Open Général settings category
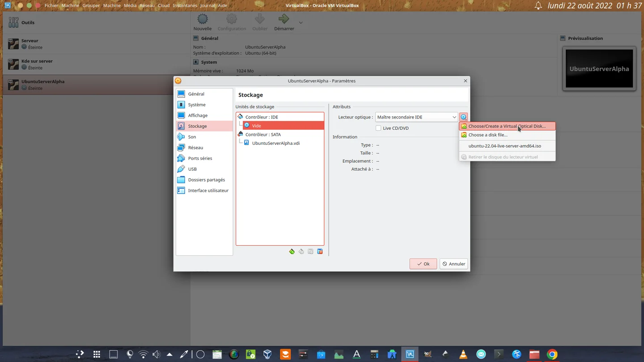This screenshot has height=362, width=644. click(x=204, y=94)
